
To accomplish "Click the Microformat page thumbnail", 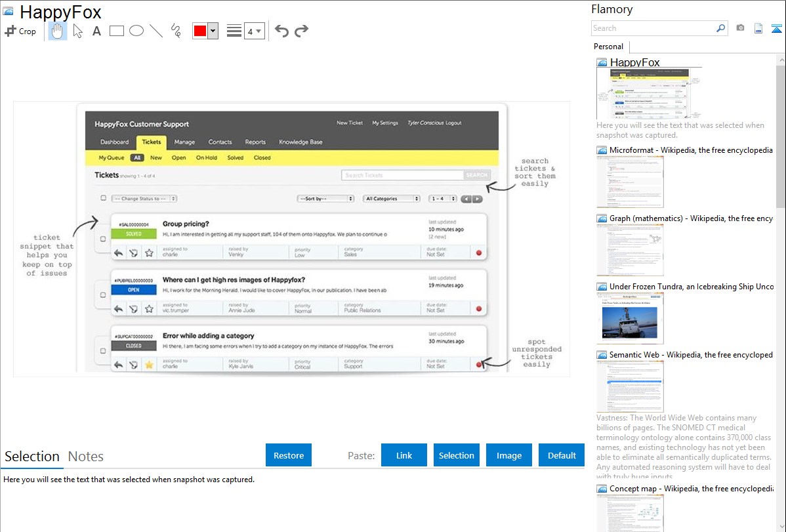I will [630, 182].
